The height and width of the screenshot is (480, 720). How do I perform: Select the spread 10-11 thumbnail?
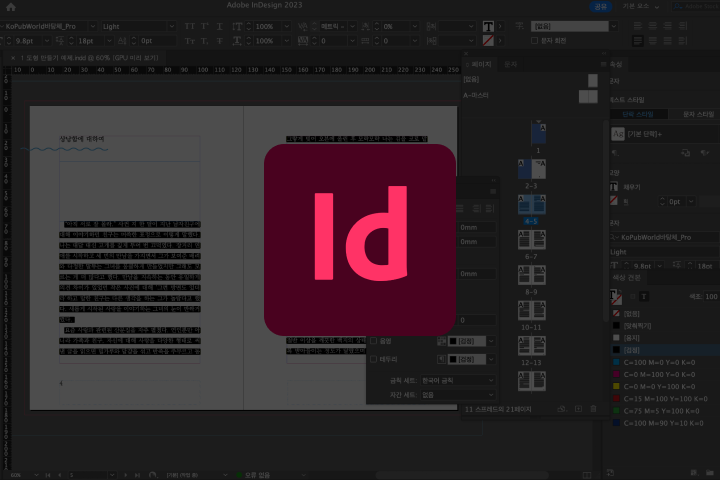pos(532,311)
